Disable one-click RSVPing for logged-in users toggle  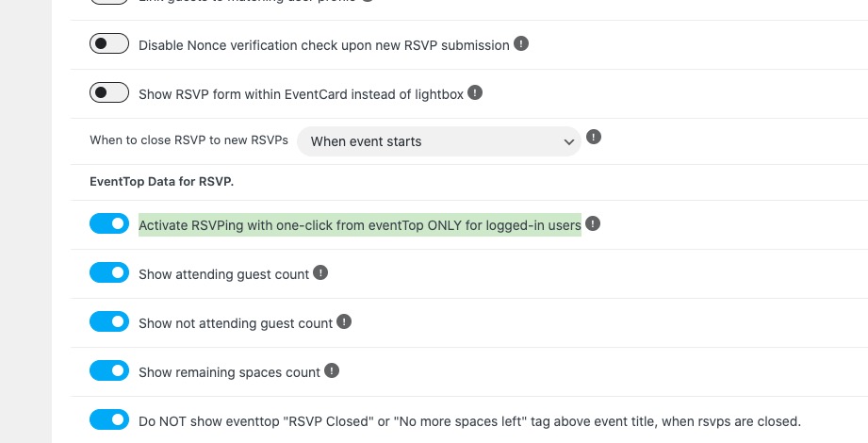click(x=109, y=223)
